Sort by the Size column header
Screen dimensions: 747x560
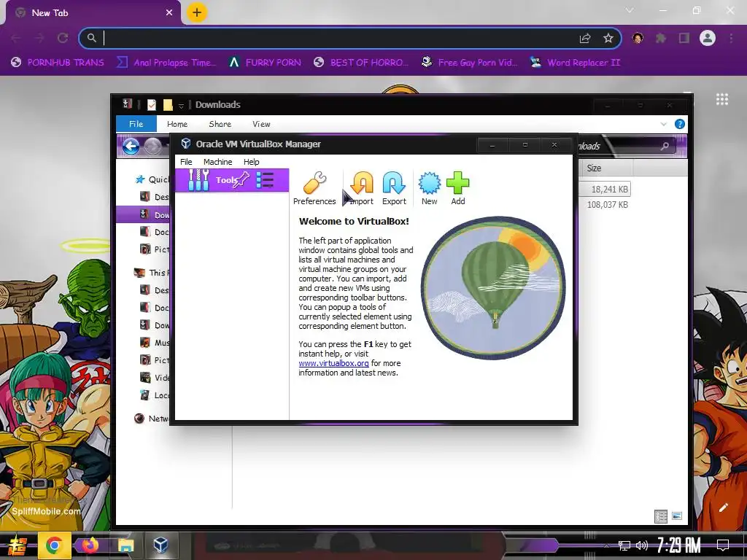(x=594, y=168)
